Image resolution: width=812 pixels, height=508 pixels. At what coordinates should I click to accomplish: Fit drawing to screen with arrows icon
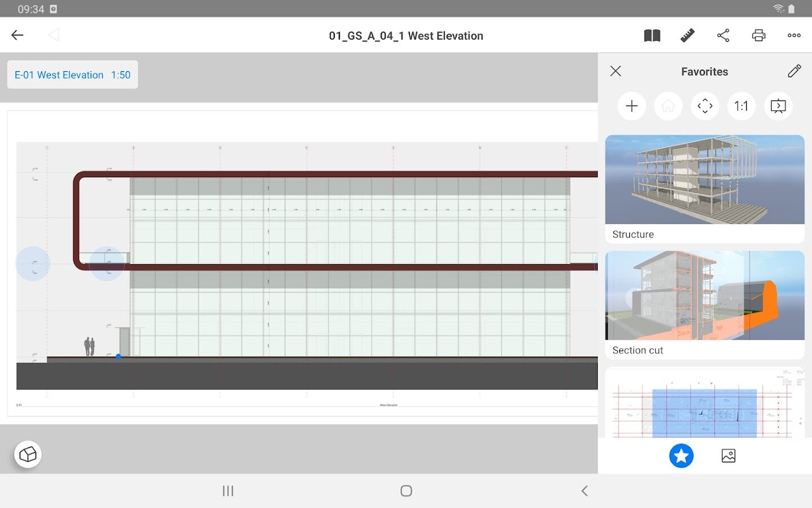point(705,106)
